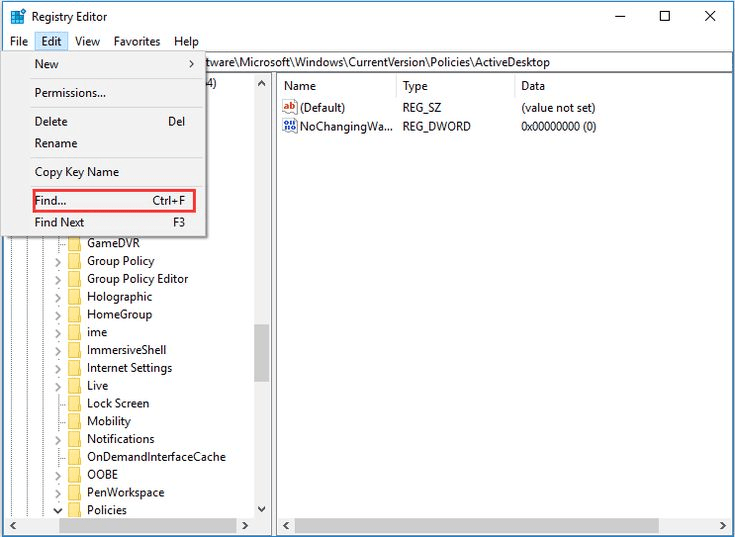
Task: Expand the Internet Settings tree node
Action: pyautogui.click(x=58, y=368)
